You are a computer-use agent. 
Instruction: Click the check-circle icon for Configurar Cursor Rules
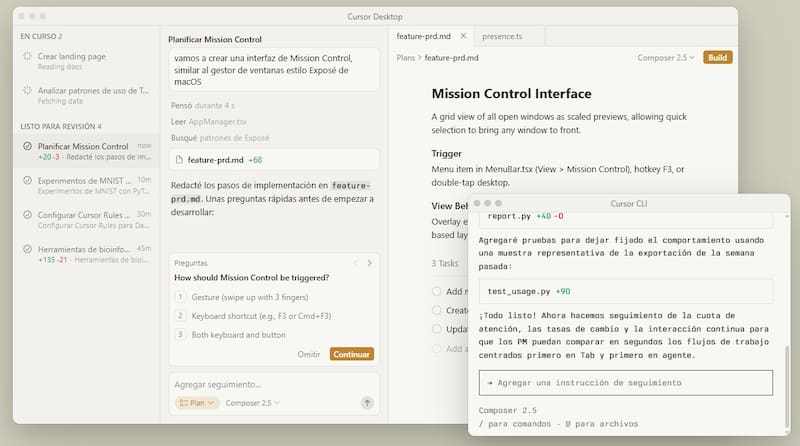click(x=28, y=215)
